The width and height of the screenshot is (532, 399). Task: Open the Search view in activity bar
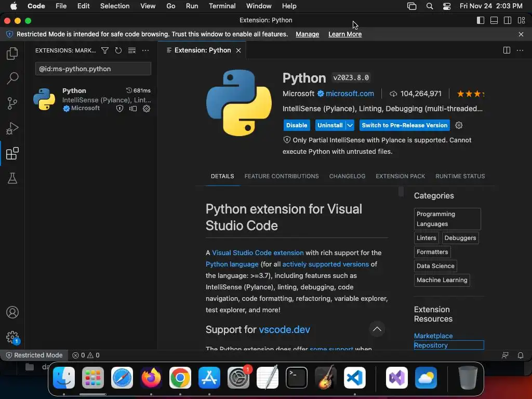pos(12,78)
